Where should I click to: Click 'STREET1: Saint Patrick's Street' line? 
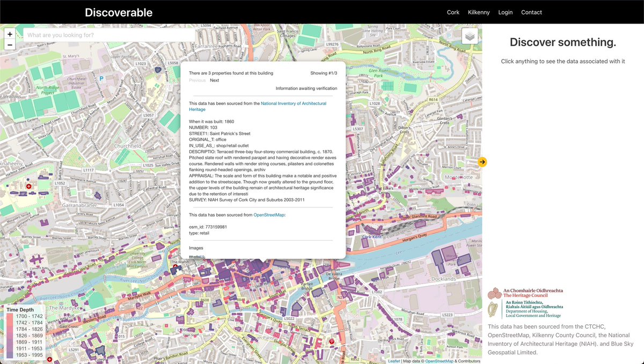[219, 133]
